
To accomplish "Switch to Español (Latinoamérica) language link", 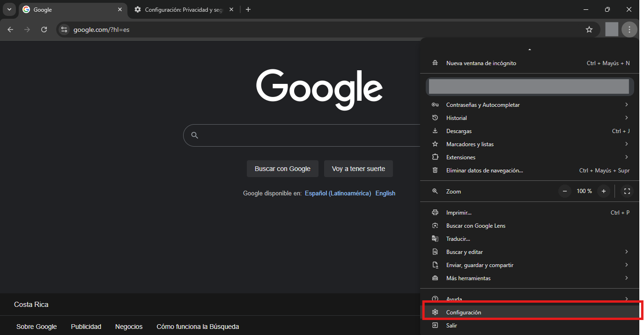I will click(x=338, y=193).
